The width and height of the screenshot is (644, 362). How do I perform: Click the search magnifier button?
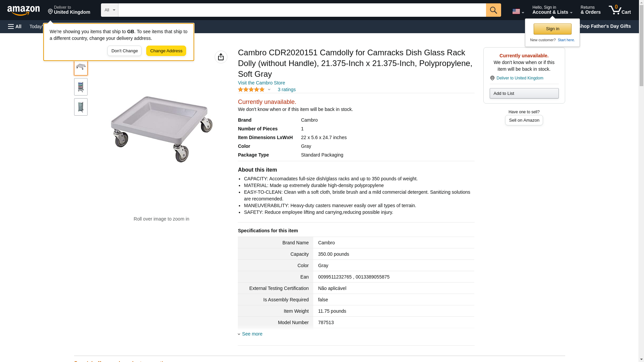[x=493, y=10]
